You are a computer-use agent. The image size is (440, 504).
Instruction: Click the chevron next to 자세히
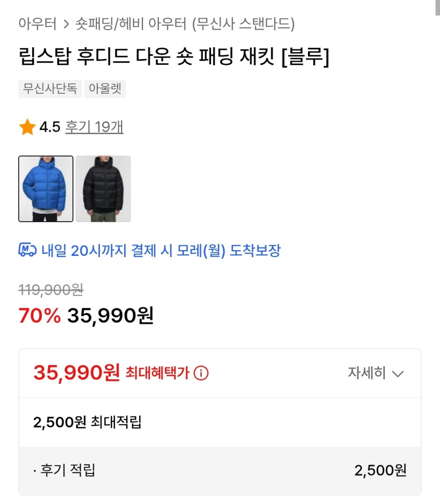[398, 373]
